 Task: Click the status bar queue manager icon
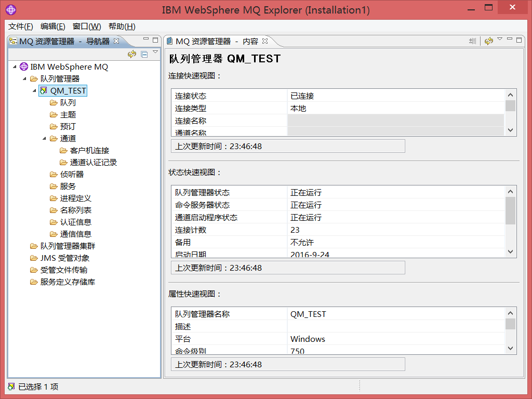tap(11, 387)
